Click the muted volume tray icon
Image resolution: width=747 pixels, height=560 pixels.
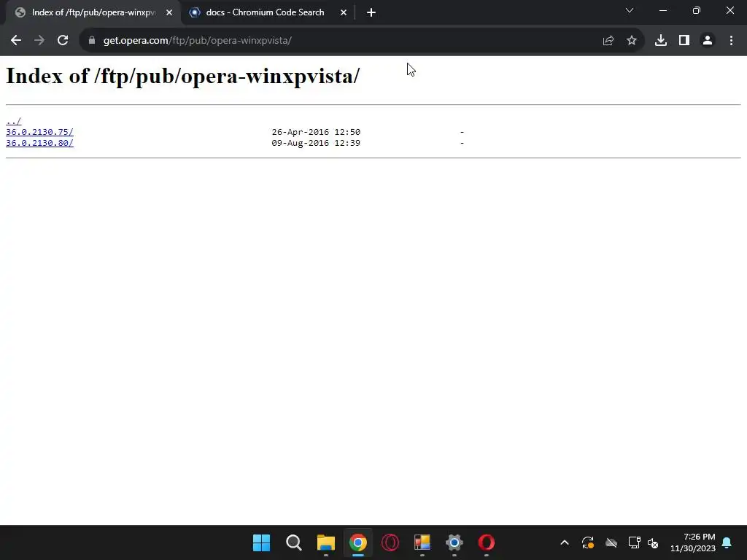[x=653, y=542]
